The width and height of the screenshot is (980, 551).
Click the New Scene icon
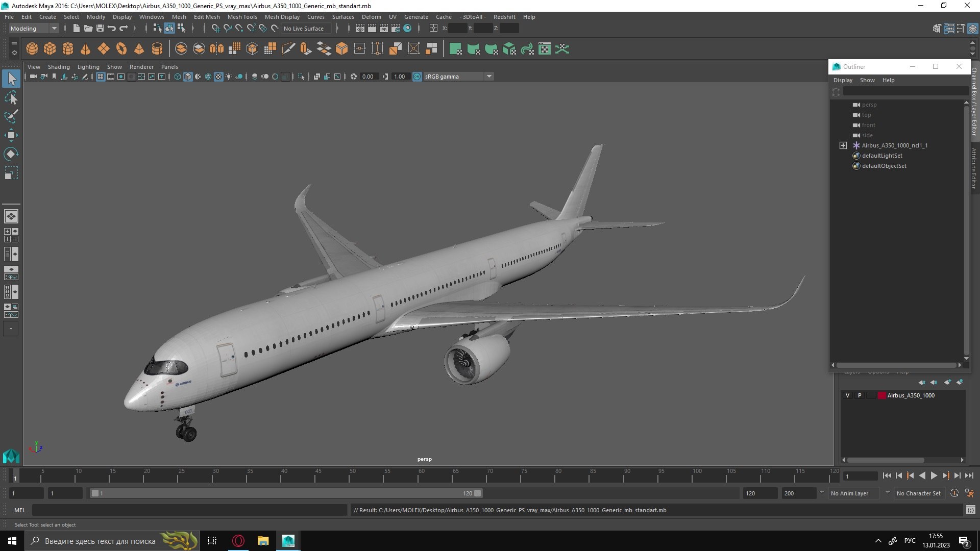pos(76,29)
